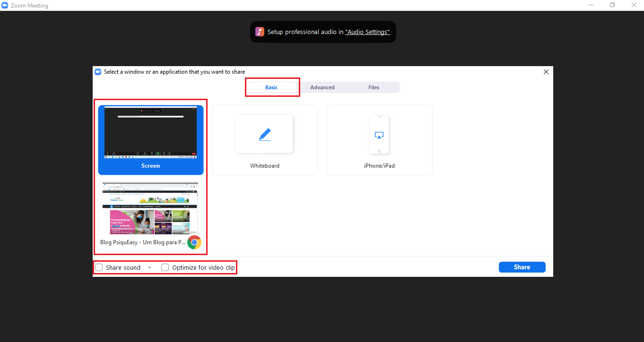Click the blue Share button

tap(522, 267)
